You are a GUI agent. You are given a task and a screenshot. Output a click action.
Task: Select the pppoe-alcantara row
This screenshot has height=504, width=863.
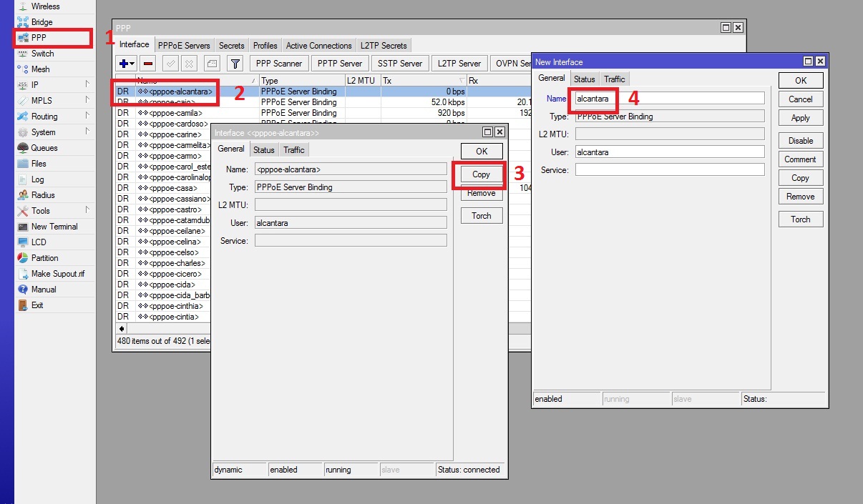pyautogui.click(x=322, y=92)
